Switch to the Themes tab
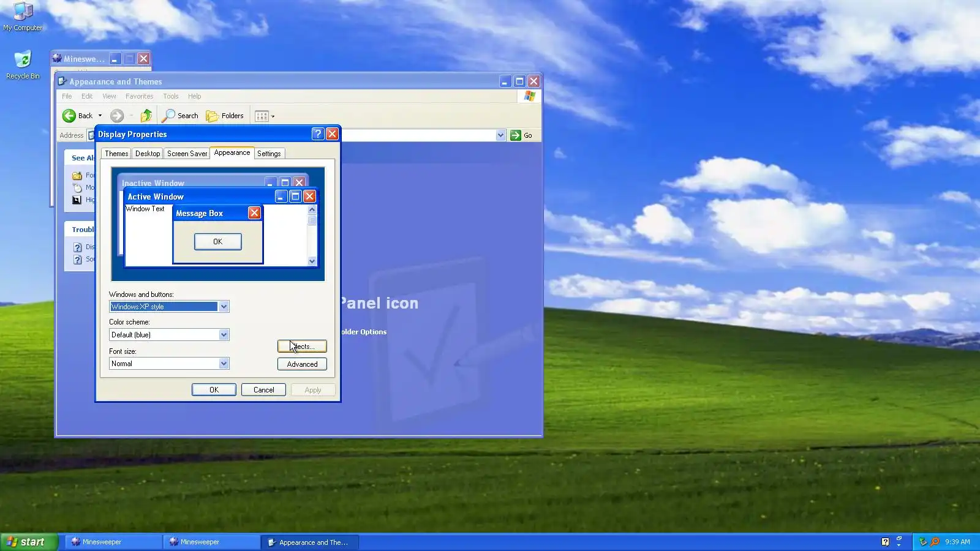 116,154
